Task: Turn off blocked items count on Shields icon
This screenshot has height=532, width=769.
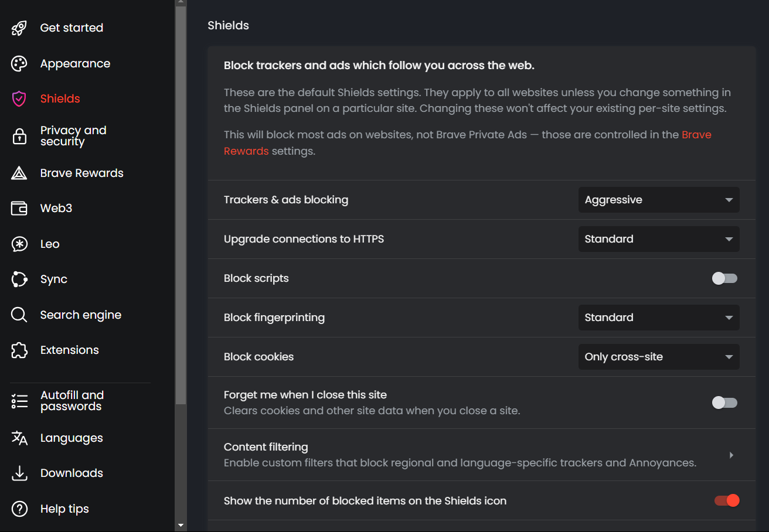Action: click(727, 500)
